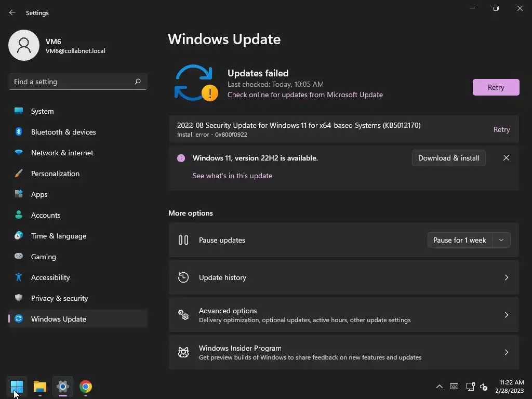Click the Accounts person icon in sidebar

pos(19,215)
